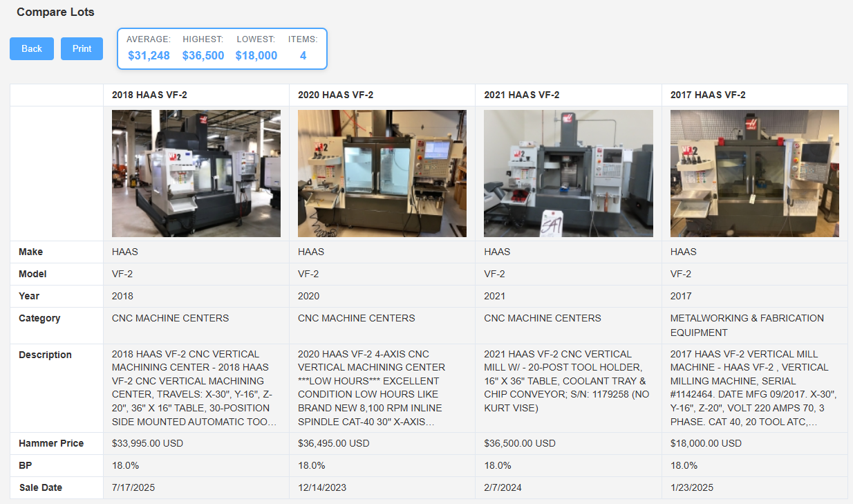This screenshot has width=853, height=504.
Task: Click the 2017 lot description with SERIAL #1142464
Action: pos(754,388)
